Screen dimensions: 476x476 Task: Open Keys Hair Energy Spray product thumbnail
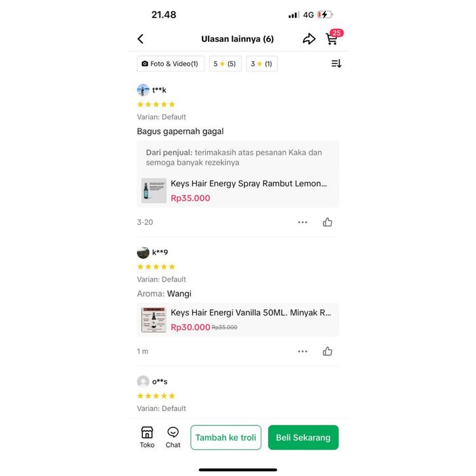154,191
